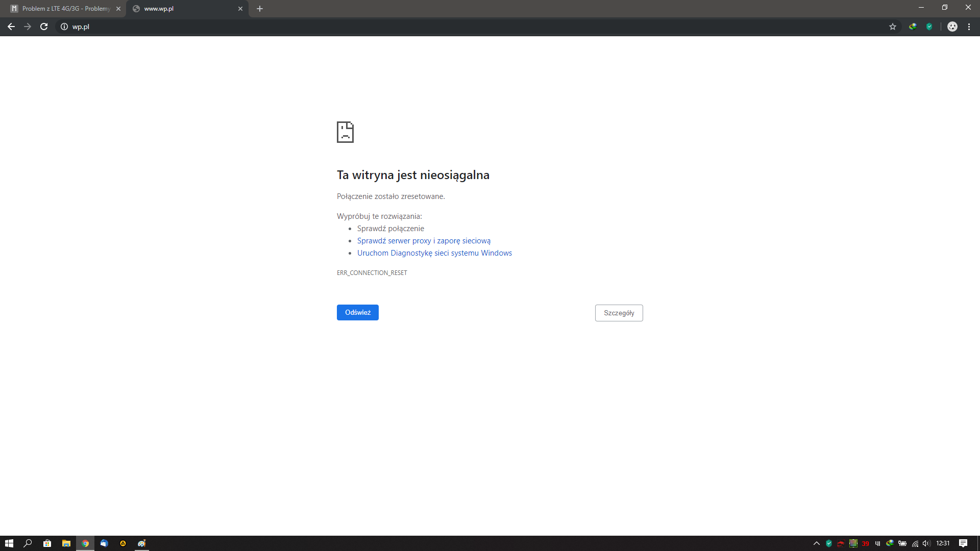The image size is (980, 551).
Task: Open the taskbar volume speaker icon
Action: pos(926,543)
